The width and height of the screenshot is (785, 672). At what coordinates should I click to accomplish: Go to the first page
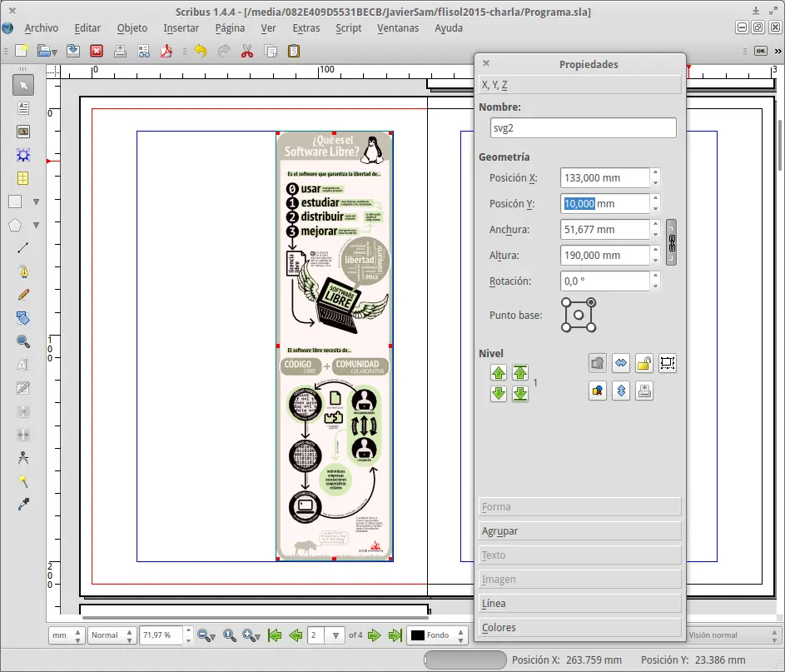click(x=275, y=635)
